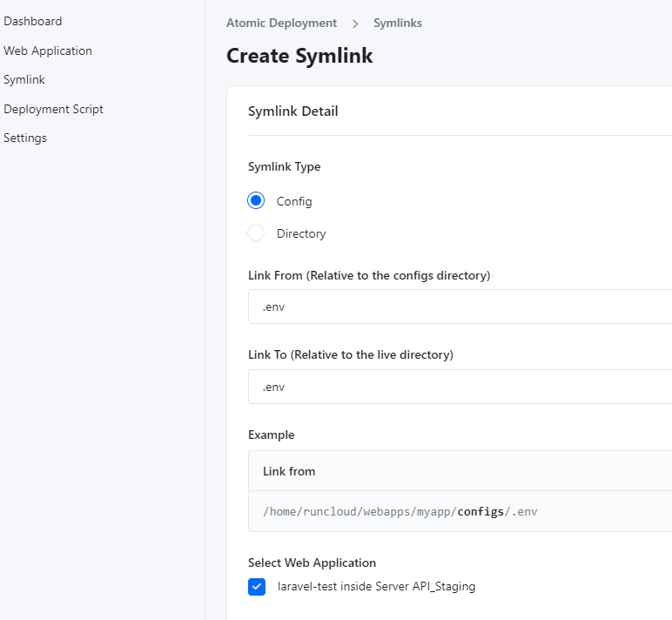Navigate to the Symlinks breadcrumb
The width and height of the screenshot is (672, 620).
click(398, 24)
